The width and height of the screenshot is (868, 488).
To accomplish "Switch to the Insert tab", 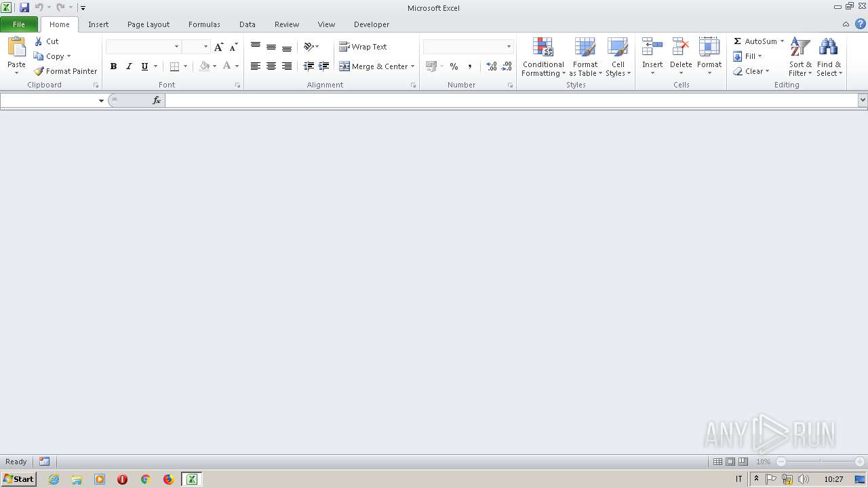I will point(98,24).
